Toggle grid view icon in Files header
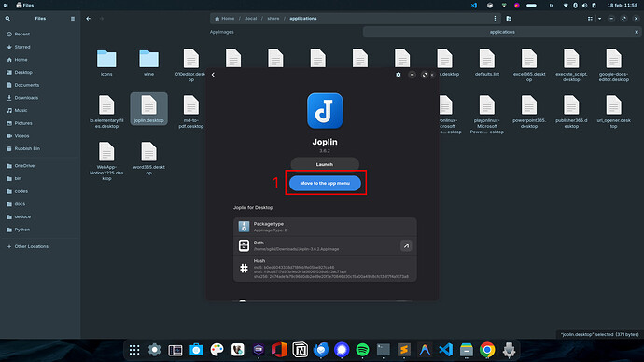Viewport: 644px width, 362px height. pyautogui.click(x=590, y=19)
